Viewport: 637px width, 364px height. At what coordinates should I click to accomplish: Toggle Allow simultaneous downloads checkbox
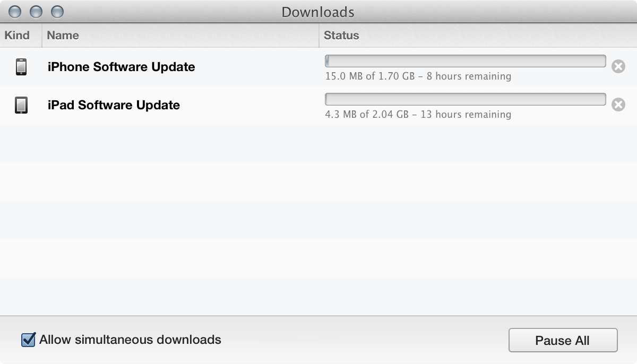click(x=28, y=340)
